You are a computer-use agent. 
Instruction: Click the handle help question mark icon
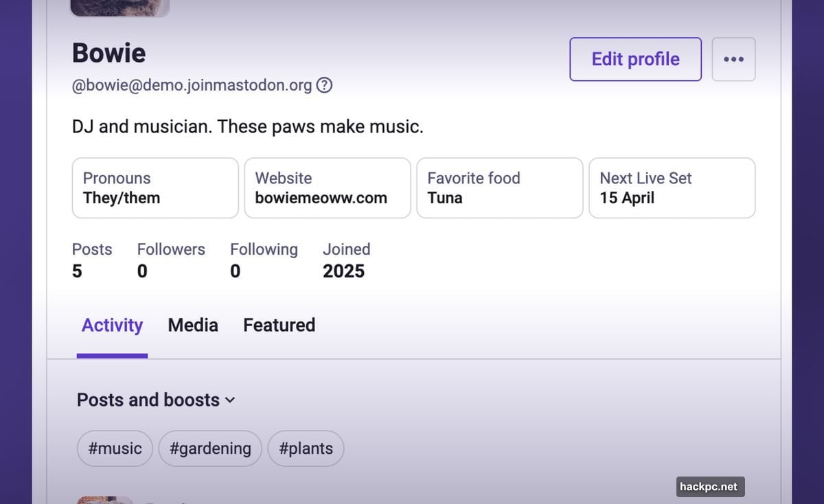pos(325,86)
